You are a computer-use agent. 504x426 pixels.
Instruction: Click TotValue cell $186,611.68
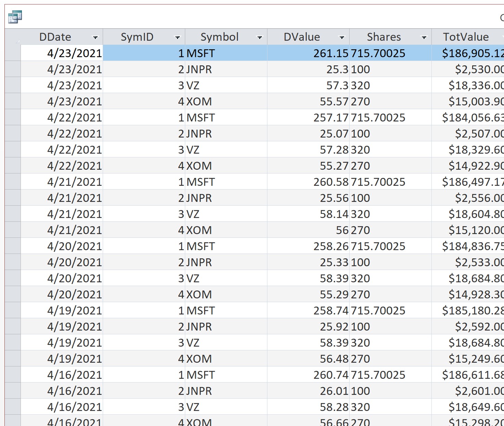pyautogui.click(x=468, y=375)
